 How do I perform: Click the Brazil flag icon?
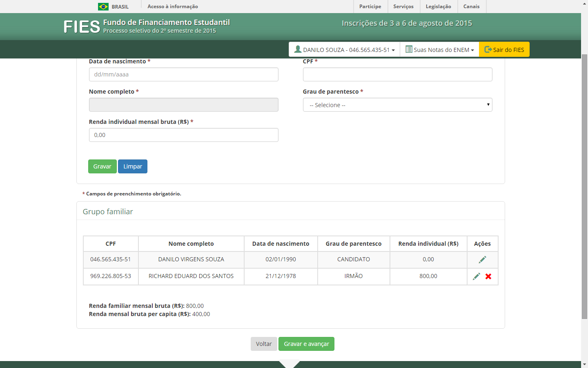click(x=103, y=7)
